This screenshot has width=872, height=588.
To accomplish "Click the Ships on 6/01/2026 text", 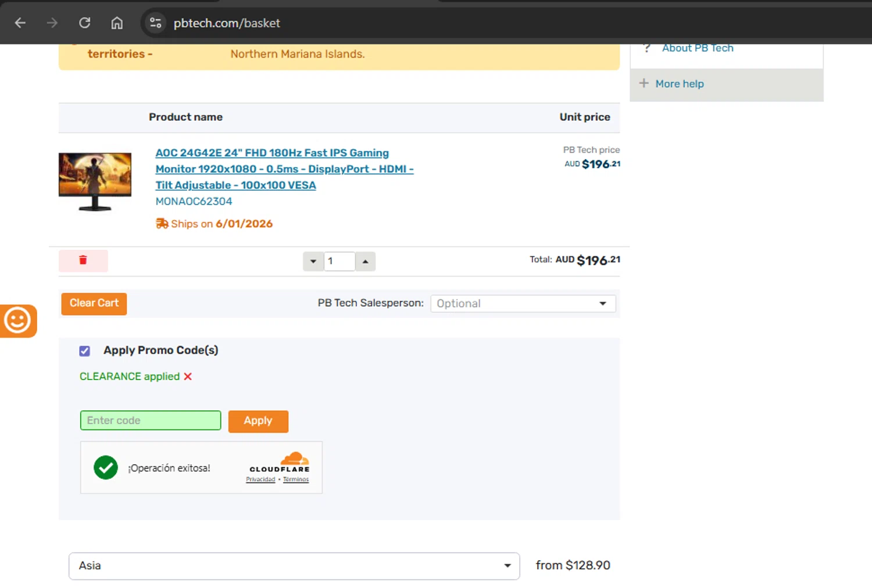I will coord(222,224).
